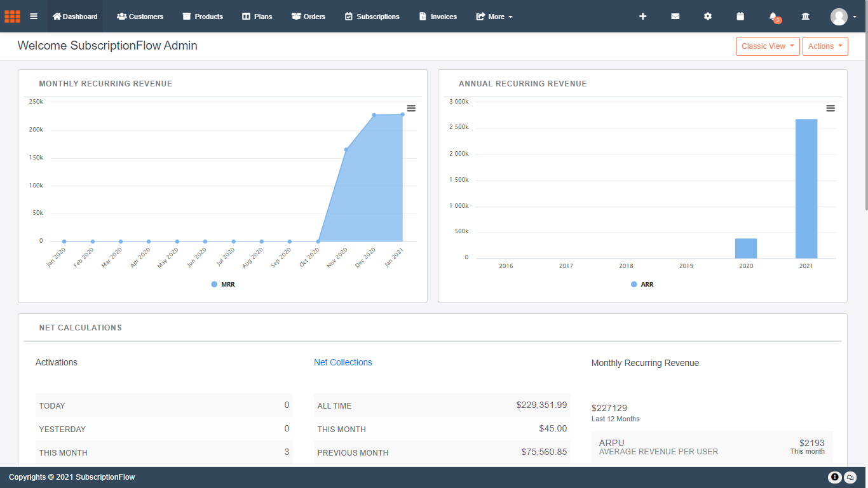This screenshot has height=488, width=868.
Task: Open the apps grid icon top-left
Action: point(12,16)
